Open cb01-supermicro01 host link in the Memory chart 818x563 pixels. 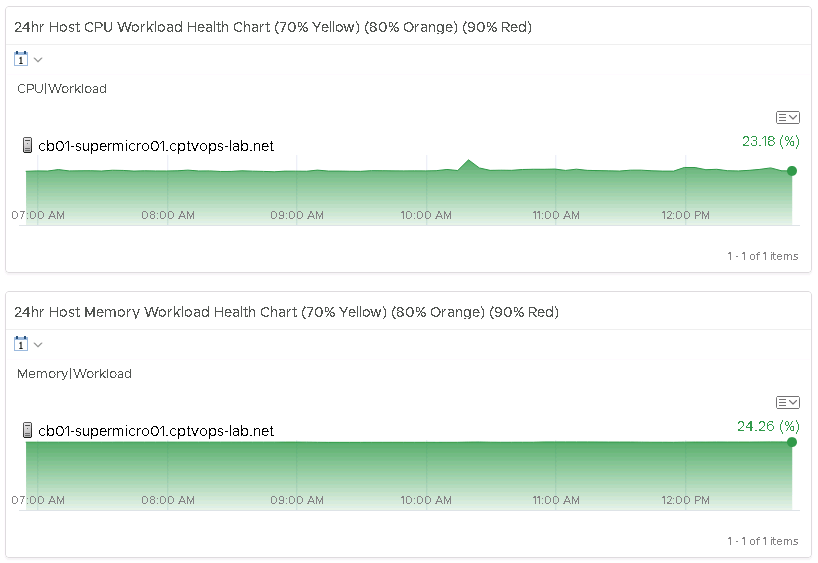pyautogui.click(x=156, y=431)
